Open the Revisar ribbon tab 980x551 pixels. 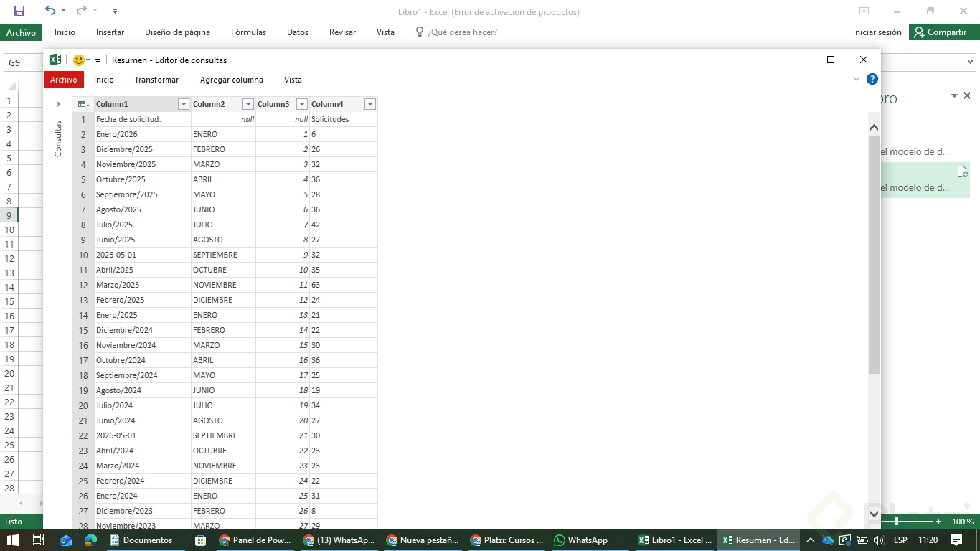point(343,32)
